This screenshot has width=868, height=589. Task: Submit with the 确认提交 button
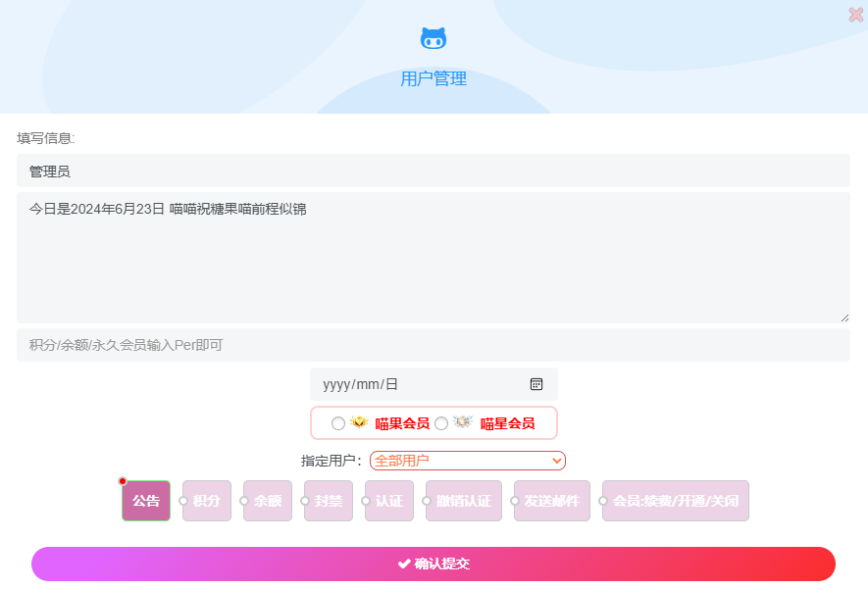click(434, 564)
